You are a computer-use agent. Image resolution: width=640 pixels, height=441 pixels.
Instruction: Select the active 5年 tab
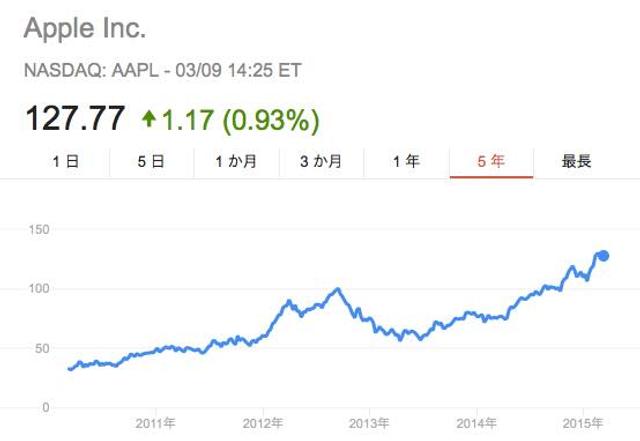[x=491, y=162]
